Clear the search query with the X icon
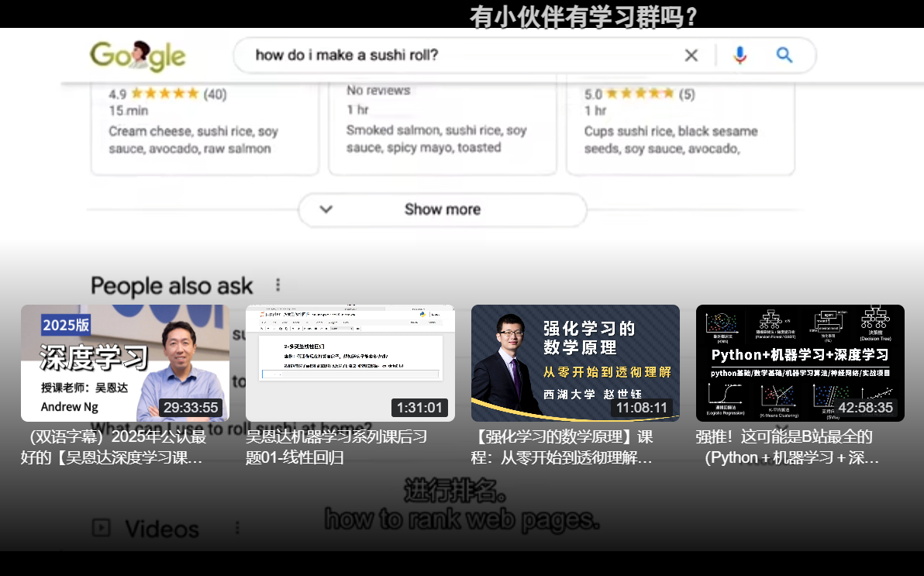 (x=691, y=55)
